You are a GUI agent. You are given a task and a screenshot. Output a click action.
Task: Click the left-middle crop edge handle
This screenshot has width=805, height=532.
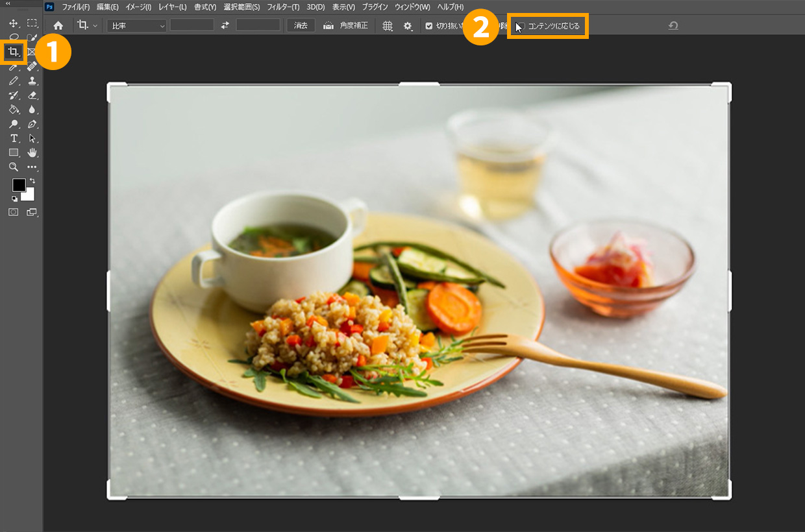(x=109, y=291)
